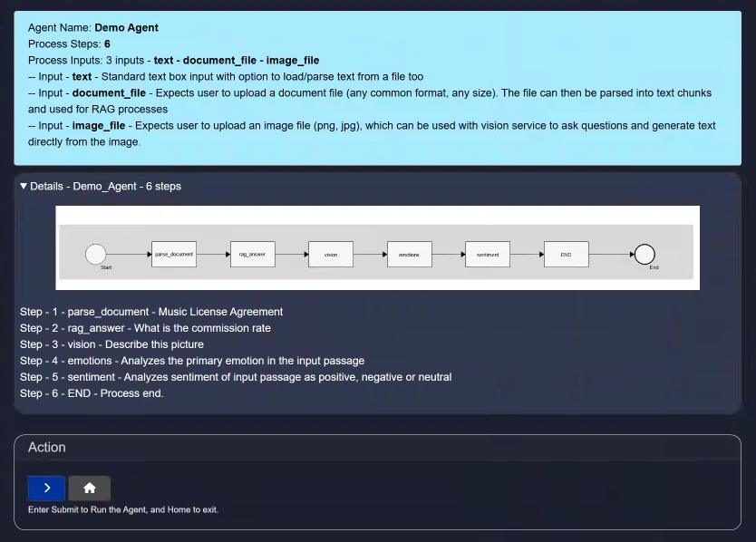Click Step 3 vision Describe this picture line
Screen dimensions: 756x542
coord(111,344)
